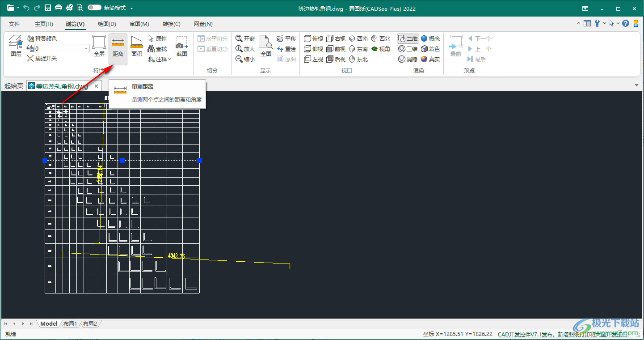Select 消隐 hidden-line render mode
The height and width of the screenshot is (340, 644).
[408, 59]
